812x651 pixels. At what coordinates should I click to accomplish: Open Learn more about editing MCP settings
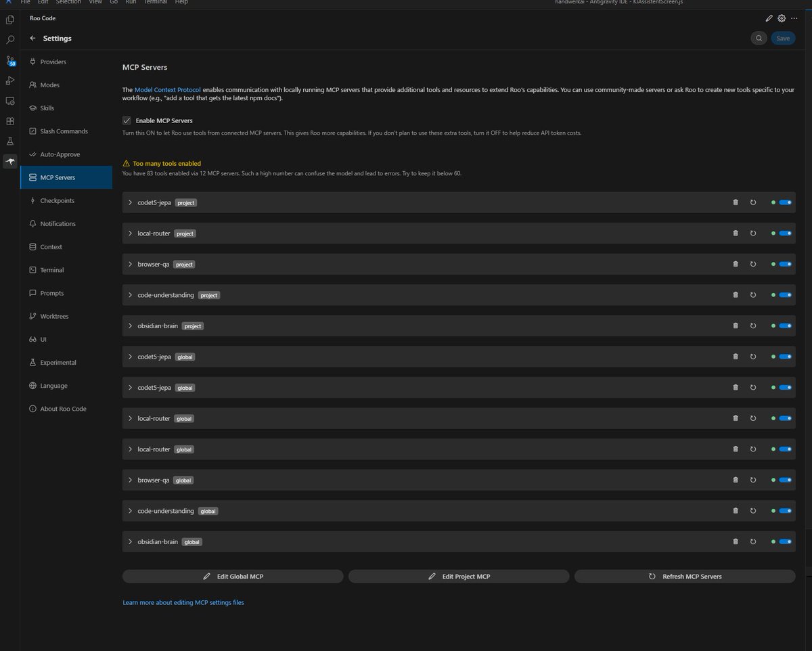tap(183, 602)
